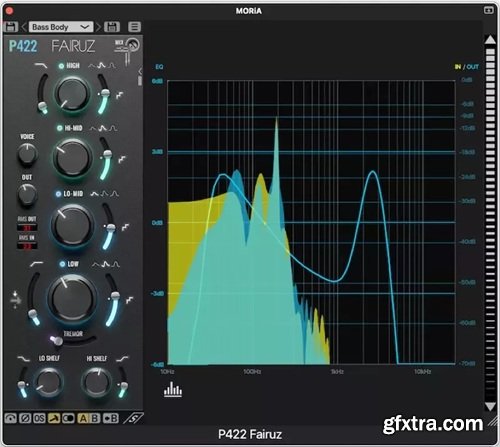Select the narrow curve shape for LOW band

116,264
